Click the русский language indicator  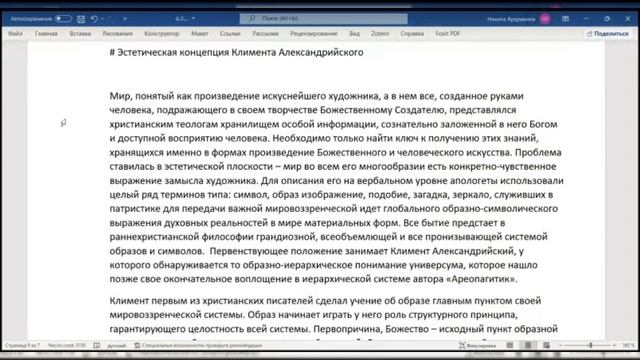click(116, 345)
